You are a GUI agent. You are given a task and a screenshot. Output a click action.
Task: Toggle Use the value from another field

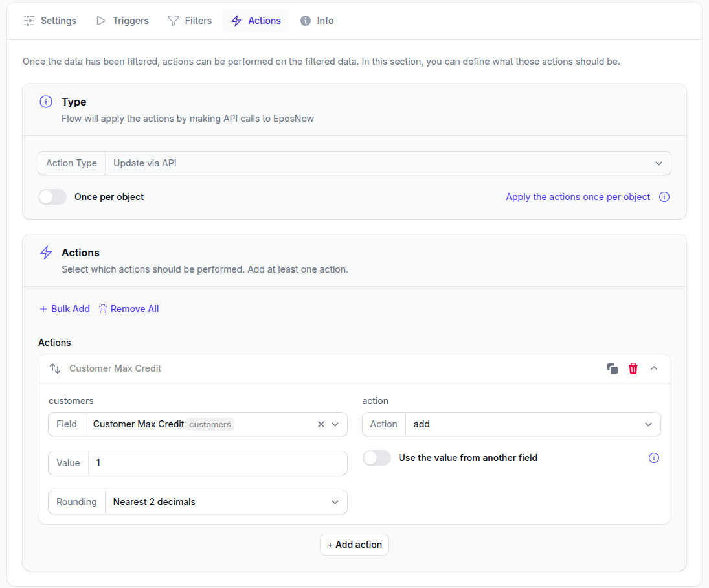[x=377, y=458]
